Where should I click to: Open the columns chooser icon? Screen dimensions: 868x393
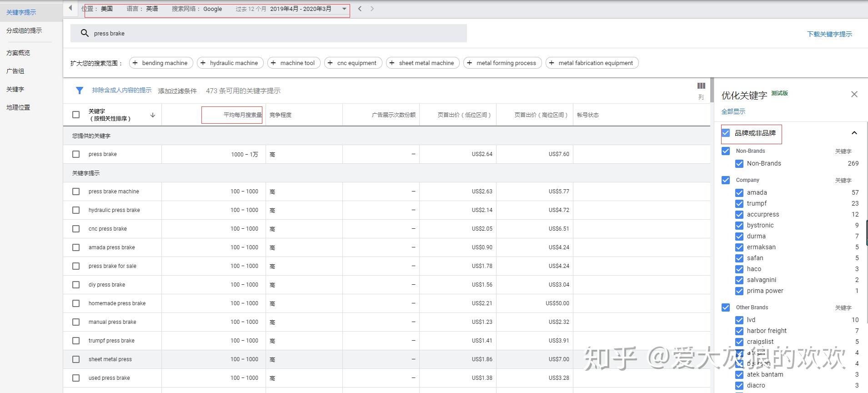click(701, 86)
